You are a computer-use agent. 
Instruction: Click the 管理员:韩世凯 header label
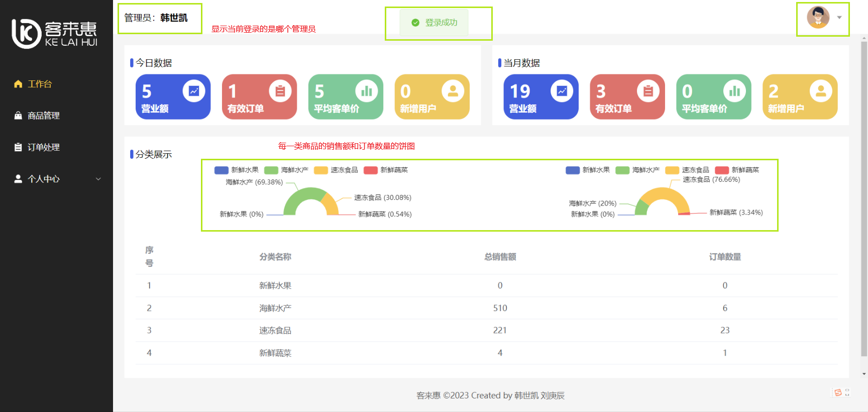click(156, 18)
